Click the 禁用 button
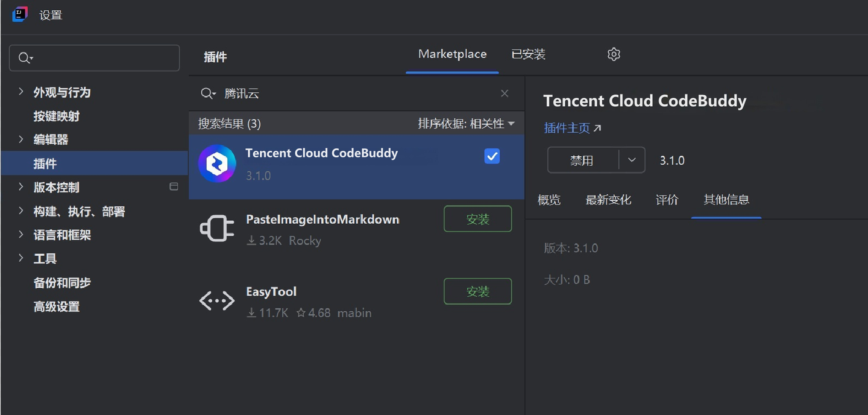This screenshot has height=415, width=868. coord(582,160)
